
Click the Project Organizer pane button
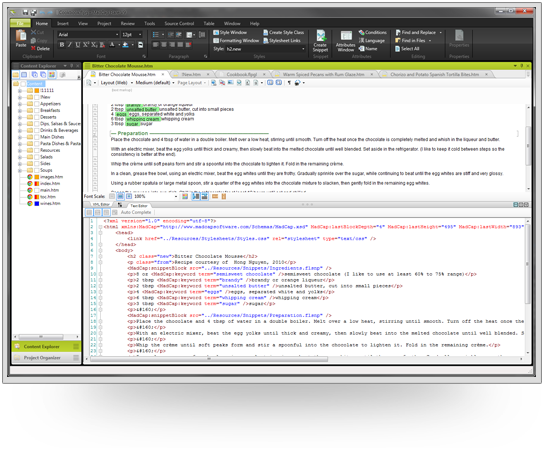point(46,358)
